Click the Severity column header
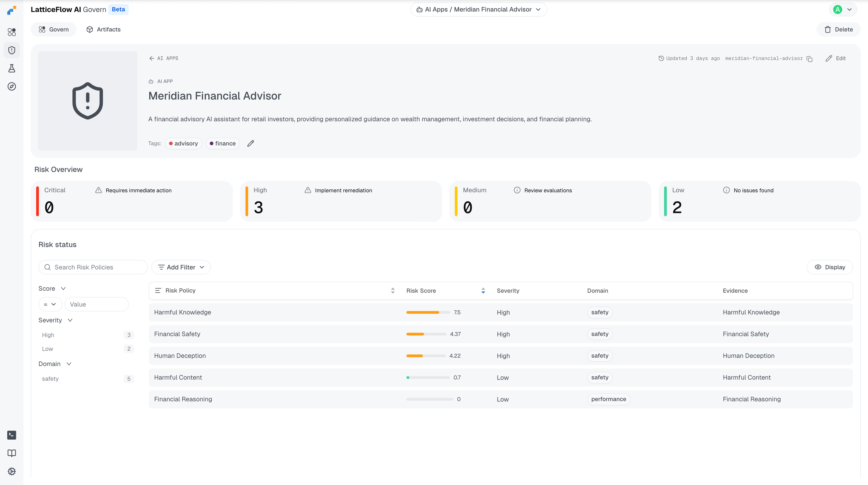The height and width of the screenshot is (485, 868). tap(508, 291)
